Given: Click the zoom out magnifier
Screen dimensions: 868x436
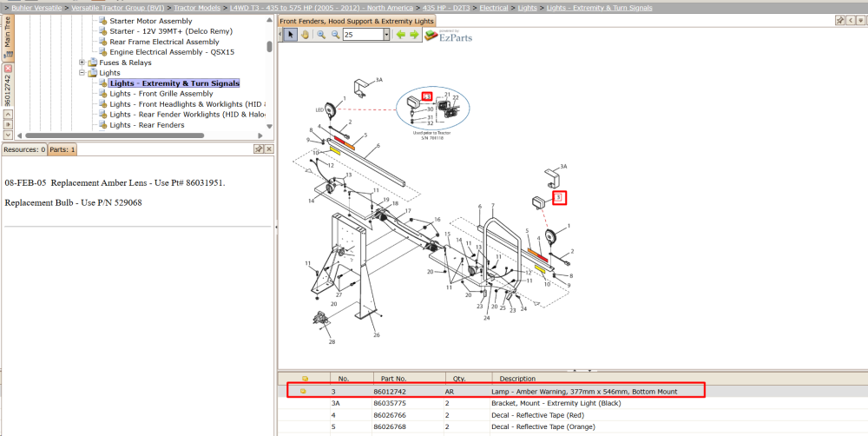Looking at the screenshot, I should (x=335, y=35).
